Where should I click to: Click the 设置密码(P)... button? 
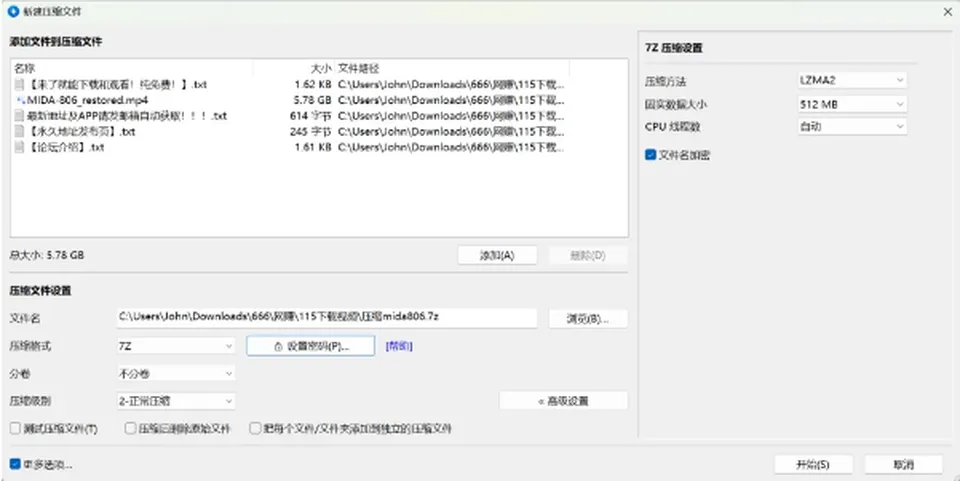pyautogui.click(x=310, y=346)
